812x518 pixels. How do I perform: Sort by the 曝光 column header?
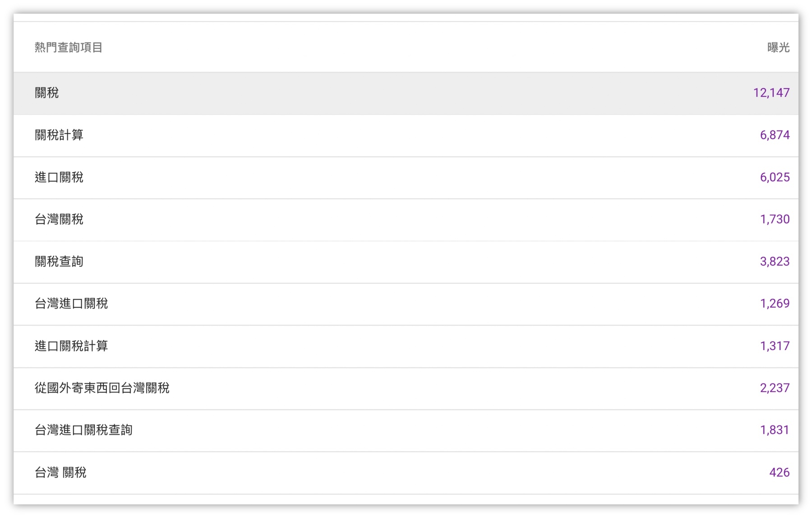point(778,47)
